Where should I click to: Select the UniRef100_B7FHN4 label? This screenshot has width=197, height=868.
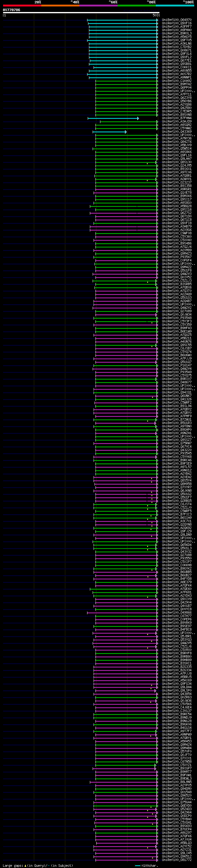click(177, 118)
